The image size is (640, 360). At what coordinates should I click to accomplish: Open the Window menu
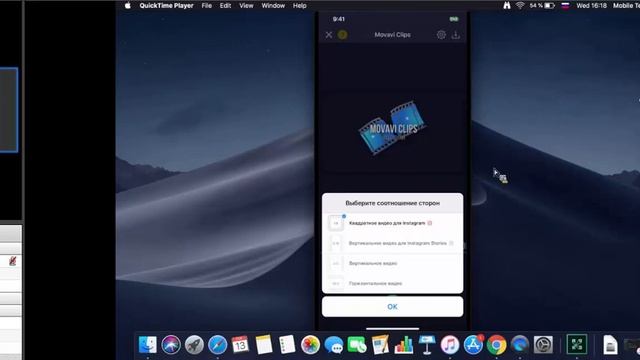[x=273, y=6]
